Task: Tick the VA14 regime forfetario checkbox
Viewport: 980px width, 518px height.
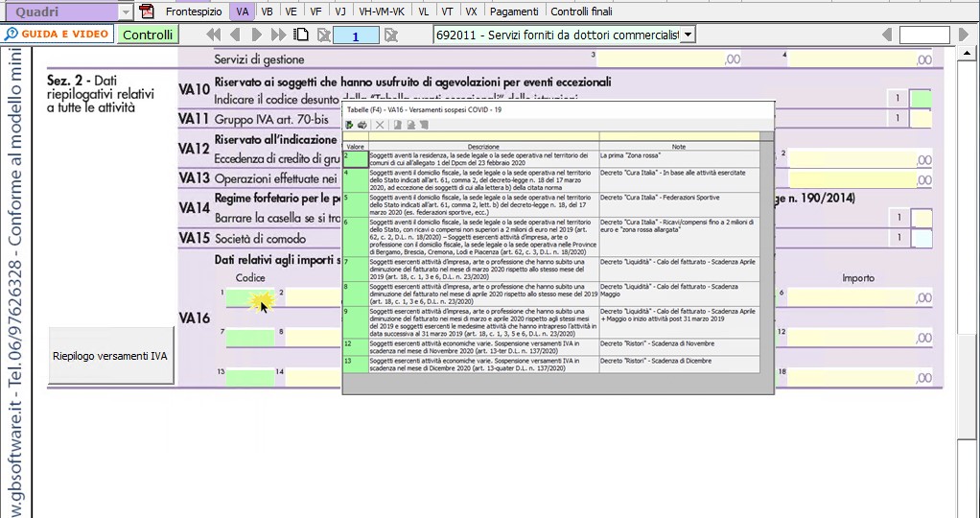Action: 922,218
